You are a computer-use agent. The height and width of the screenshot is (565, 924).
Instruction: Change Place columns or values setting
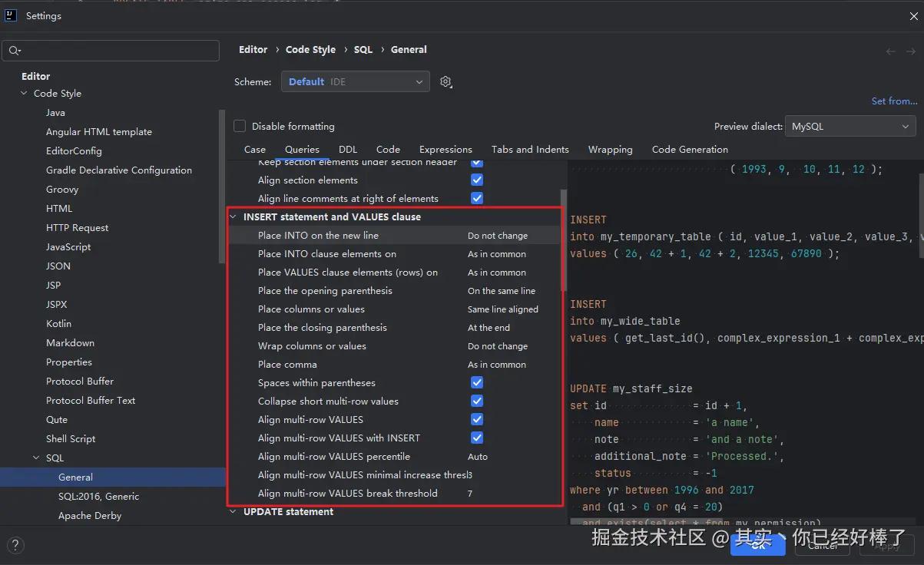click(503, 309)
